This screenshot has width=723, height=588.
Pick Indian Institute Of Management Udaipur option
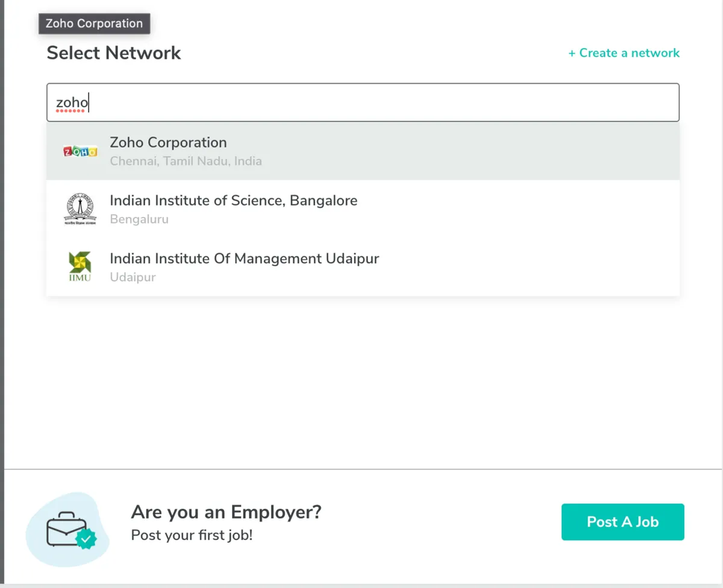(244, 258)
